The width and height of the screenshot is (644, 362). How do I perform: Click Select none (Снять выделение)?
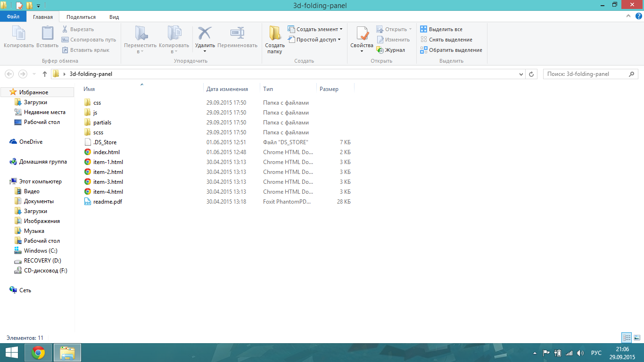coord(446,40)
